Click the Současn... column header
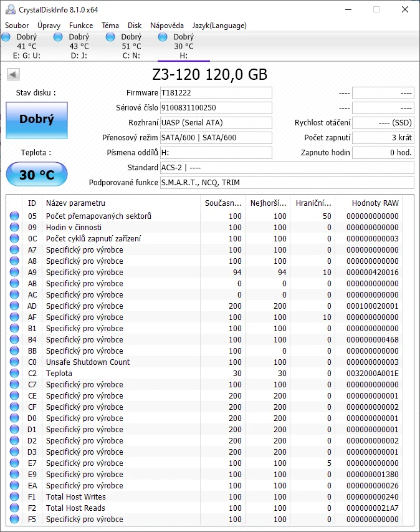 coord(222,203)
